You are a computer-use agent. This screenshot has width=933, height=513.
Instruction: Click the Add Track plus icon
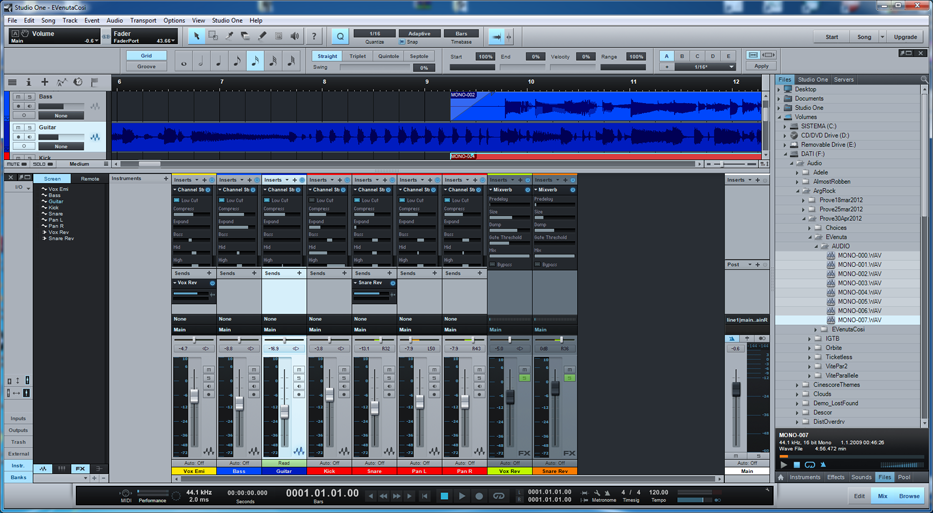pyautogui.click(x=45, y=82)
